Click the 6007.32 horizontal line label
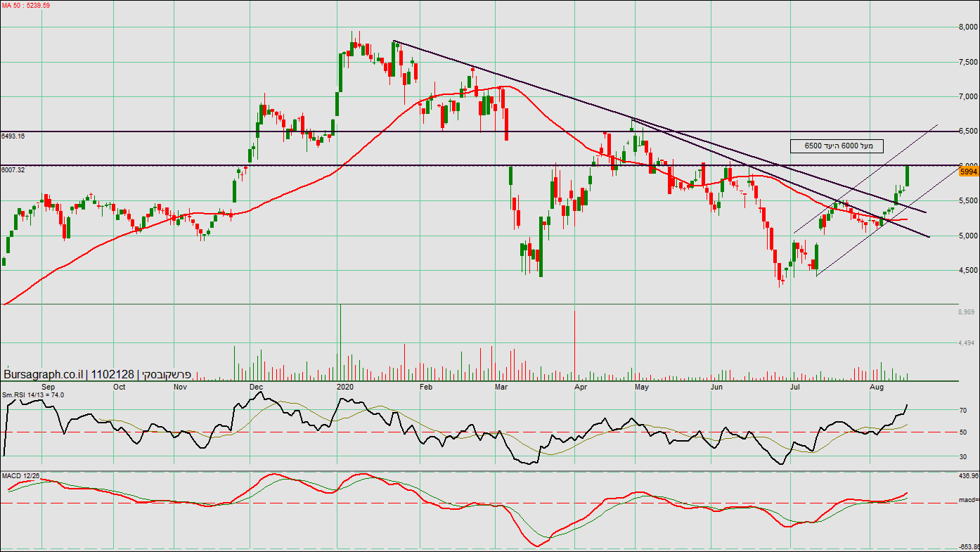Screen dimensions: 980x552 tap(13, 169)
